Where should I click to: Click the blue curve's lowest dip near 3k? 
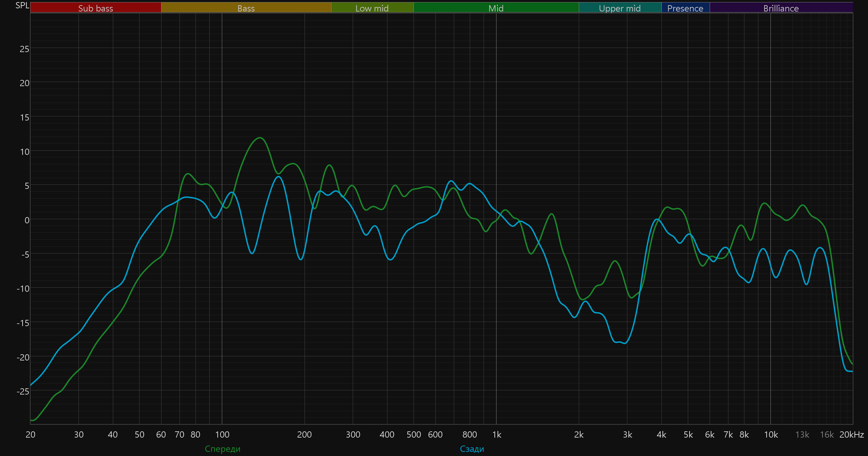[x=625, y=343]
